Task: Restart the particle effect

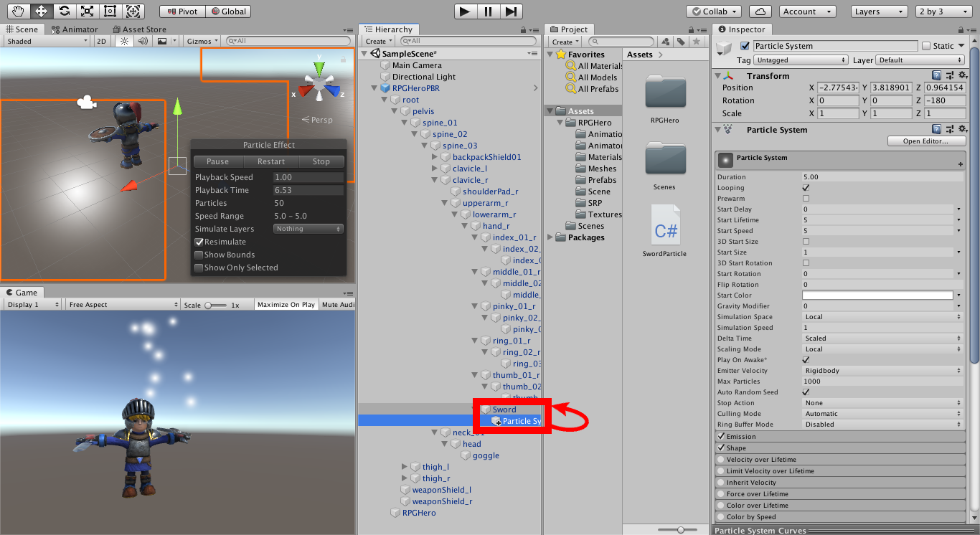Action: (x=271, y=162)
